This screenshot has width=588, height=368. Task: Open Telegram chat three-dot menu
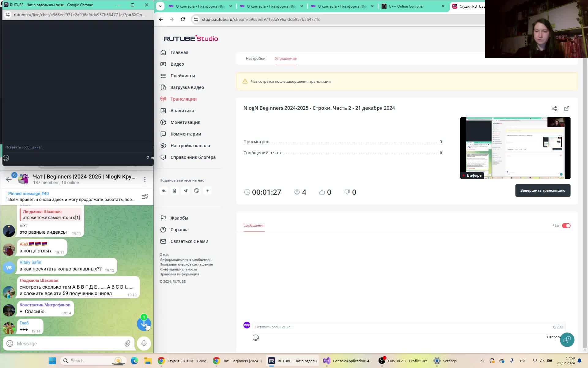tap(145, 179)
